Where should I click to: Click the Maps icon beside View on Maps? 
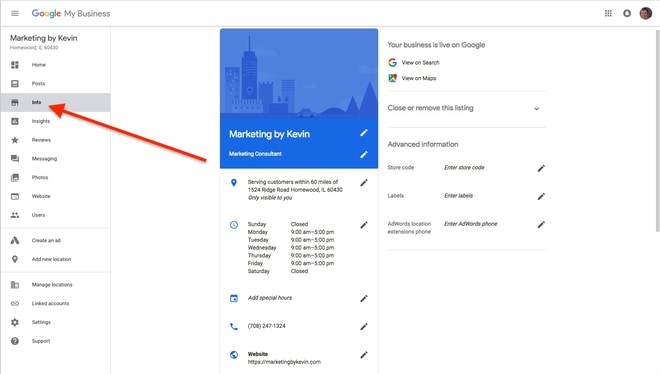point(392,78)
